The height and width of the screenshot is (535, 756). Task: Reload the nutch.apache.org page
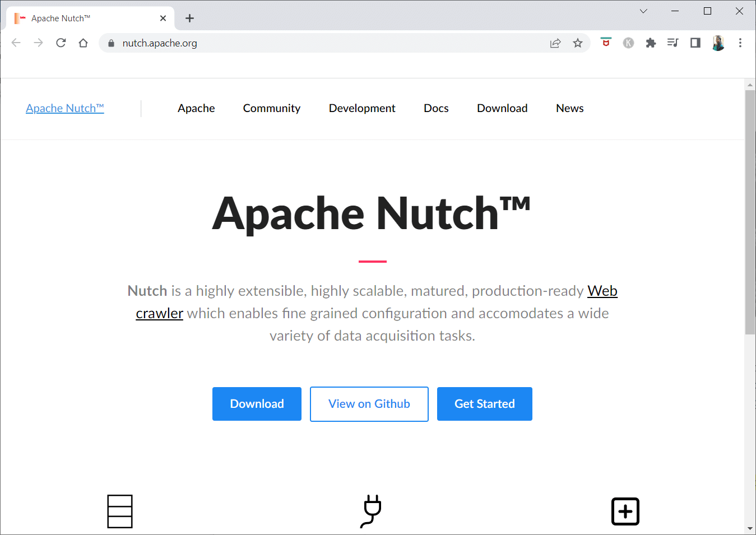pos(61,43)
